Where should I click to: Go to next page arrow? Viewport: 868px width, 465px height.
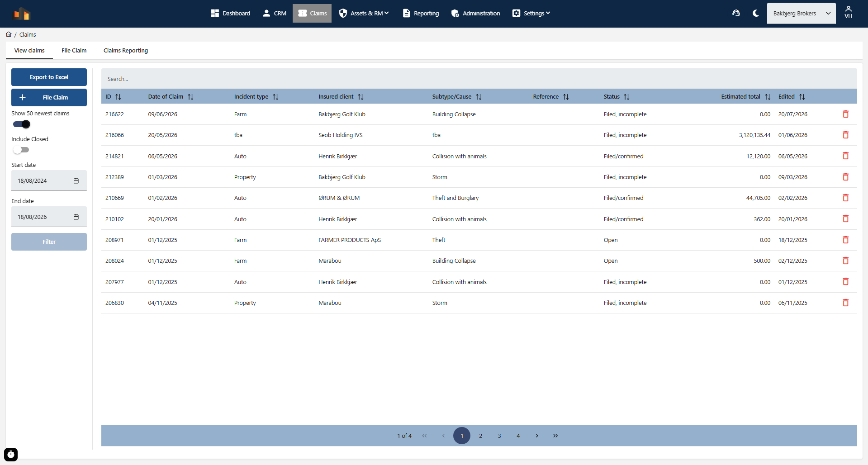(x=537, y=436)
